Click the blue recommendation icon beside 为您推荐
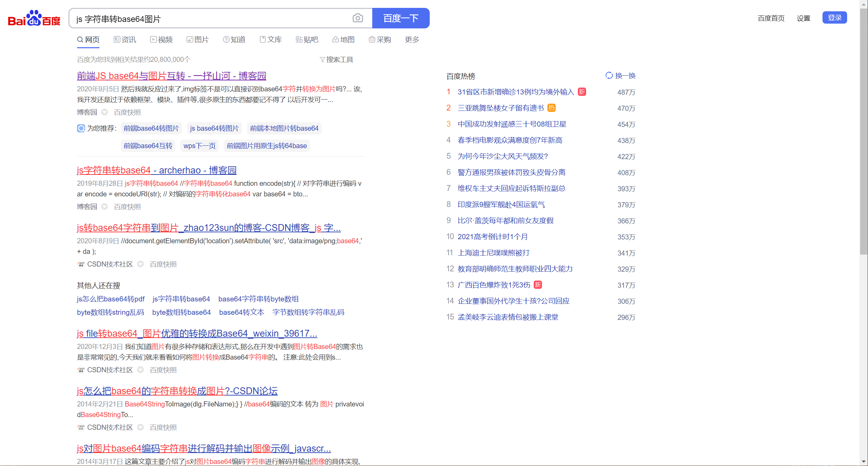This screenshot has width=868, height=466. click(81, 128)
